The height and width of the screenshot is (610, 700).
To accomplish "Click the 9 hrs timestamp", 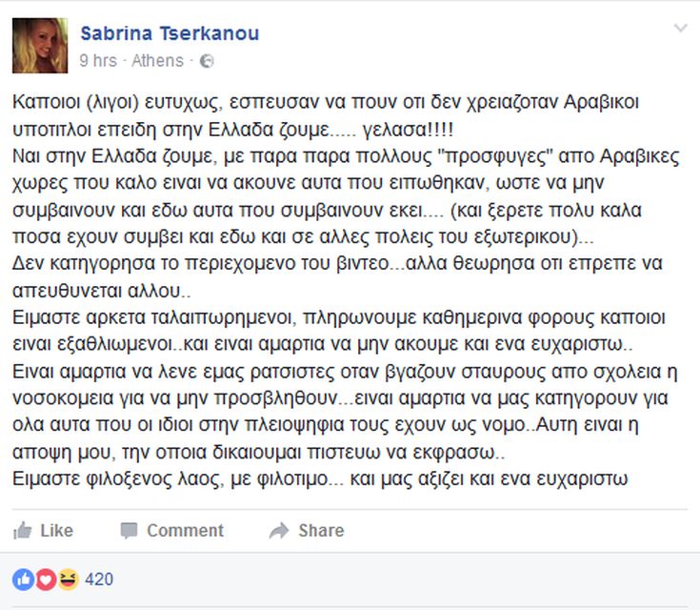I will pyautogui.click(x=98, y=61).
